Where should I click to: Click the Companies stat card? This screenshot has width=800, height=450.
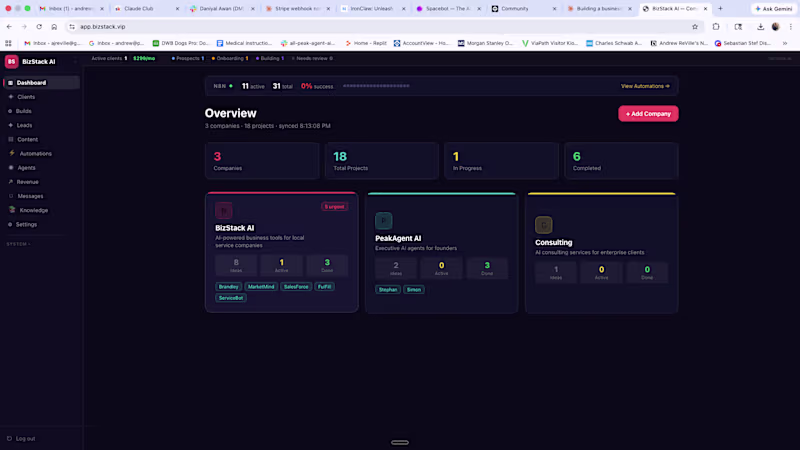(262, 161)
